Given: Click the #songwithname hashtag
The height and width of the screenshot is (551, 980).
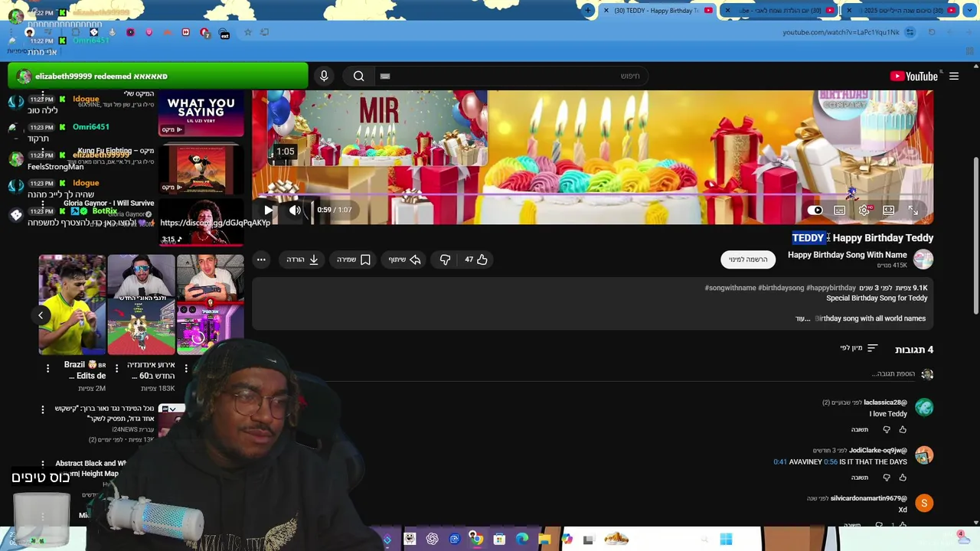Looking at the screenshot, I should click(730, 288).
